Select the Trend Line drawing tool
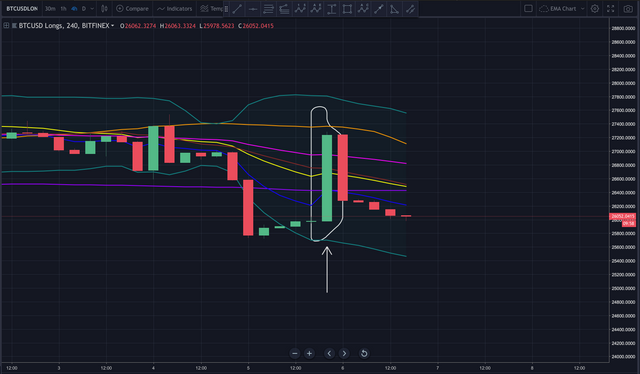640x374 pixels. click(237, 9)
